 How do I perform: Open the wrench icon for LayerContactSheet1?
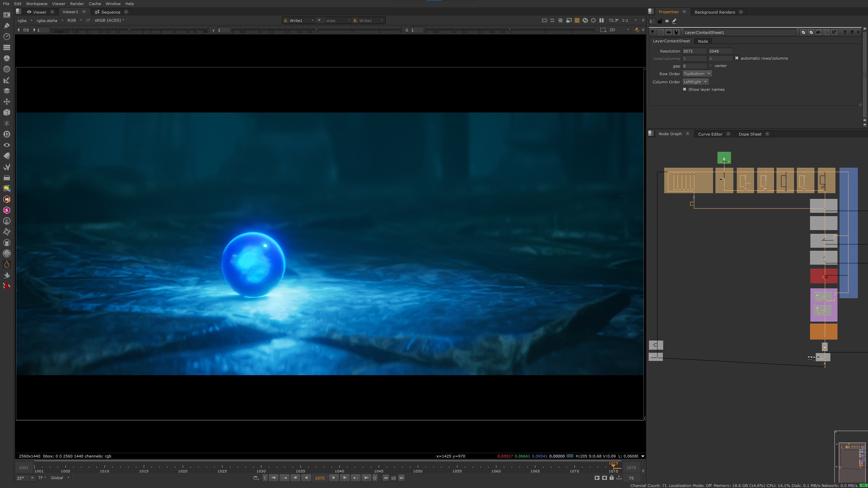[676, 32]
